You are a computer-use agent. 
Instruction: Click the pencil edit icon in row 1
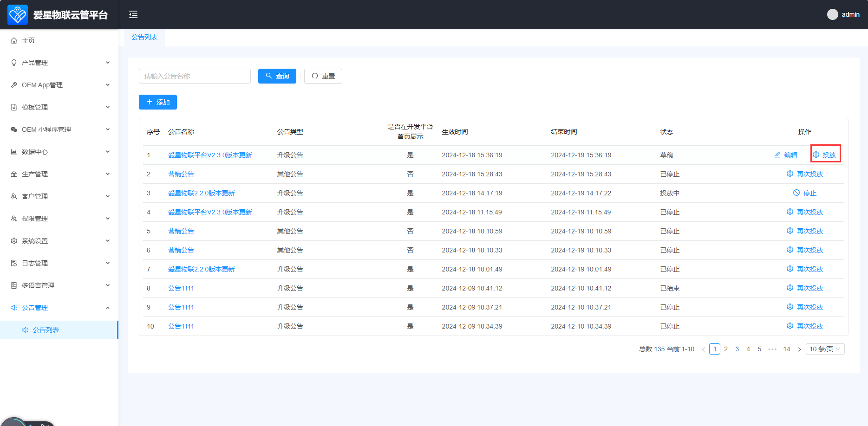[777, 155]
